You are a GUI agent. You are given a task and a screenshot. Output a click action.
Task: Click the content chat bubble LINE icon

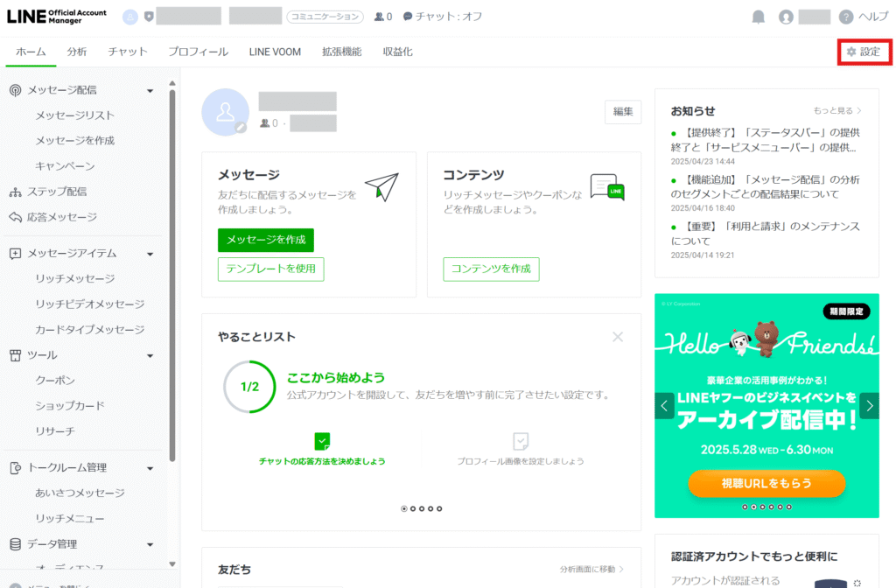coord(607,187)
